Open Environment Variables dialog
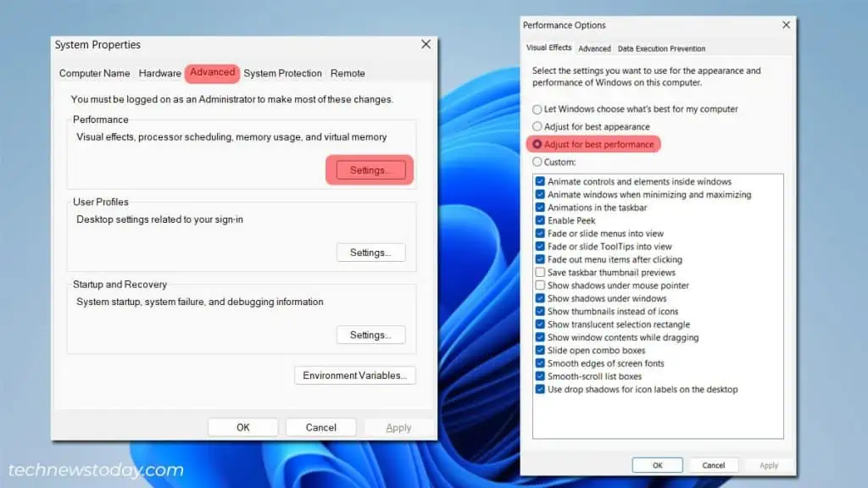Viewport: 868px width, 488px height. 355,375
